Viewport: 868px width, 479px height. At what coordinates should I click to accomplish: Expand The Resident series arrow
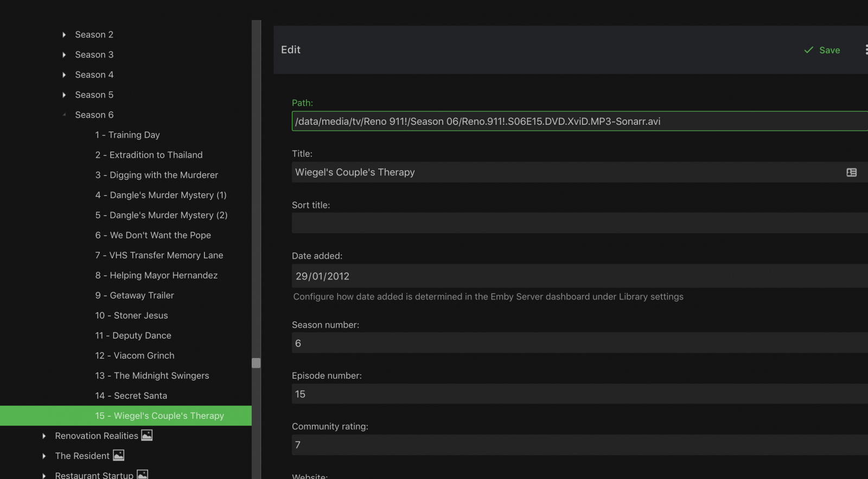[x=44, y=456]
